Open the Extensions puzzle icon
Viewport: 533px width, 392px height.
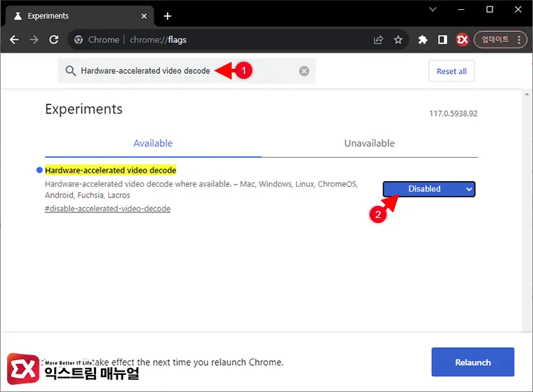click(423, 40)
